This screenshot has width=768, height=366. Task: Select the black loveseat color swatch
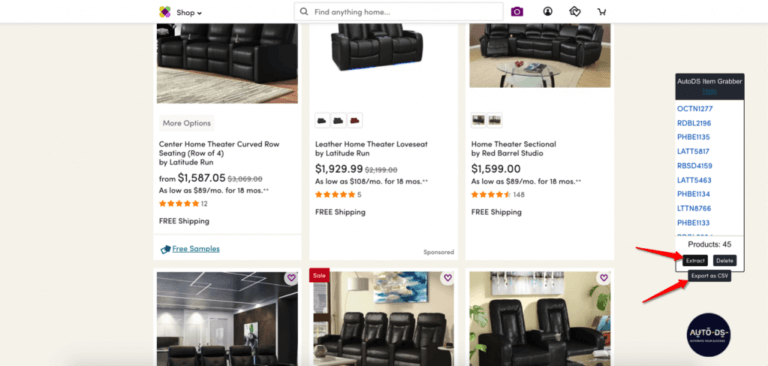click(322, 120)
